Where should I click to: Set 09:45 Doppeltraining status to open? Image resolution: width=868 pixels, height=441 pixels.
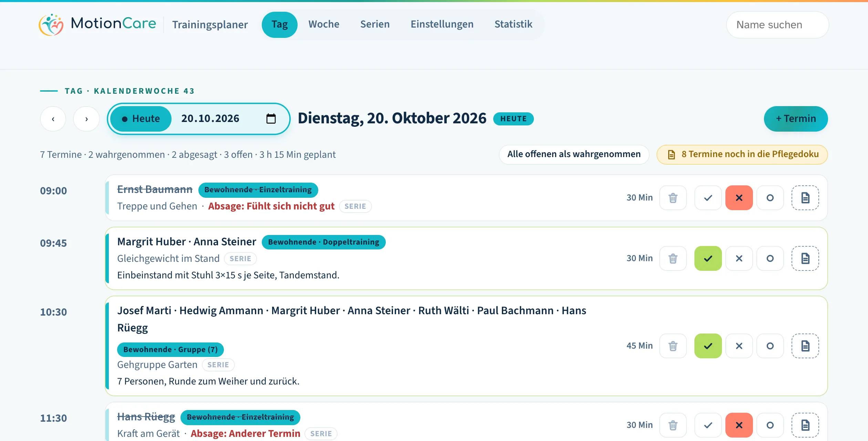[770, 258]
